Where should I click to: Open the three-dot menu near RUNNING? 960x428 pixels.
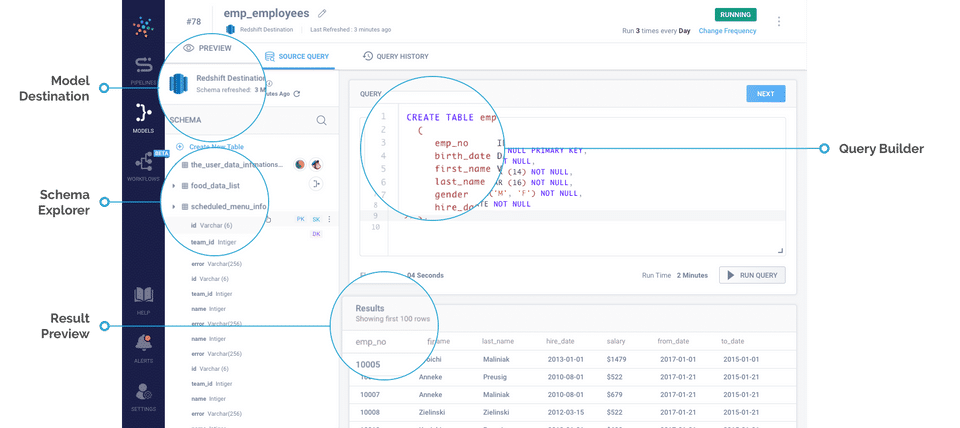pyautogui.click(x=779, y=21)
